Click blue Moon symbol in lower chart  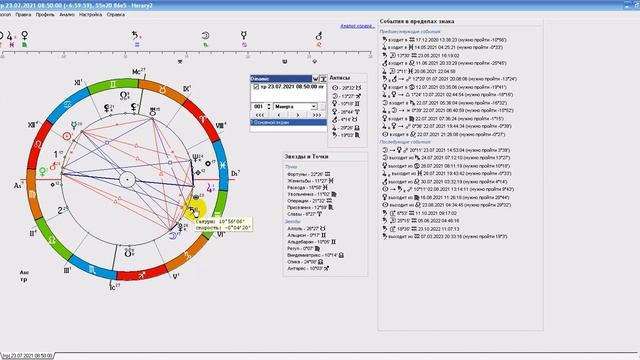(x=174, y=236)
